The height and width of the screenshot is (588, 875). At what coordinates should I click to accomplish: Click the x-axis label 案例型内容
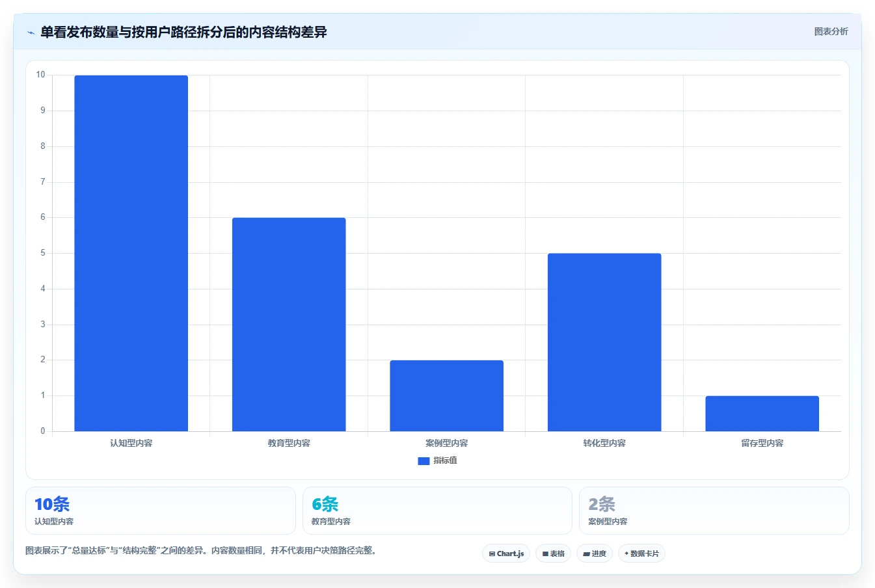point(446,443)
